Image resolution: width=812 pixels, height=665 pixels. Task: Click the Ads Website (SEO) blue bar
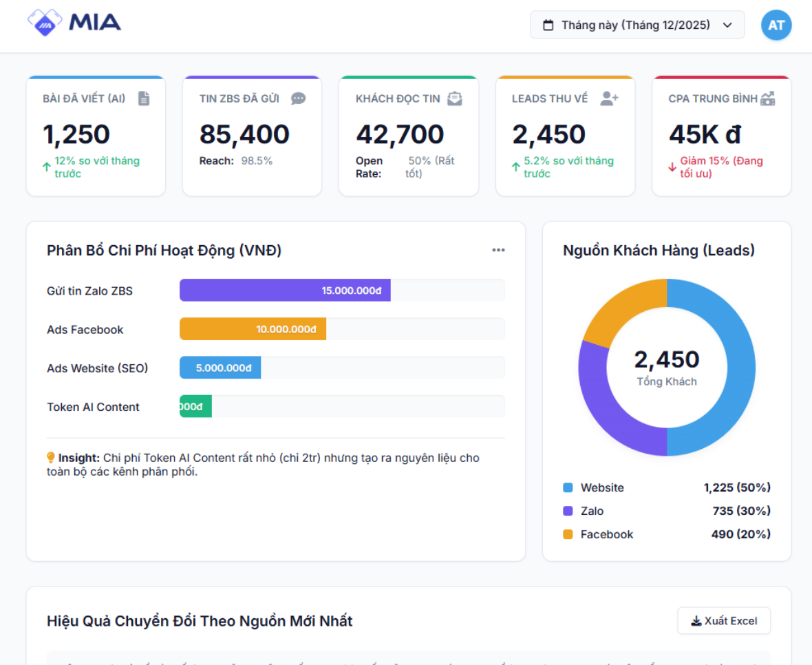tap(220, 368)
